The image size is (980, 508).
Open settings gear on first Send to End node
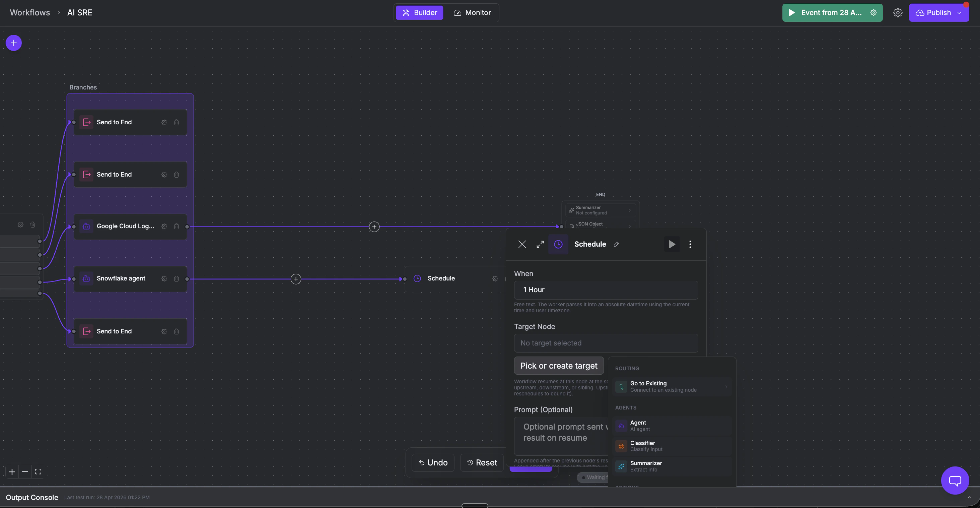(x=164, y=122)
